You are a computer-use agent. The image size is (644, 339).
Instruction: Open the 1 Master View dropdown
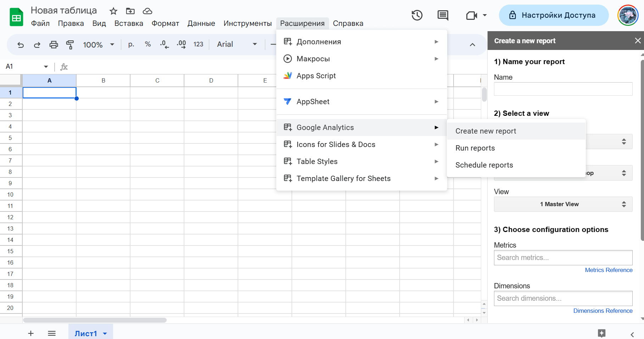pos(563,204)
